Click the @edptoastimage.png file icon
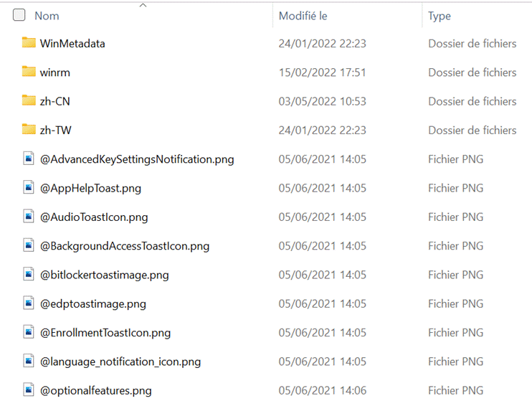Screen dimensions: 532x406 tap(29, 303)
